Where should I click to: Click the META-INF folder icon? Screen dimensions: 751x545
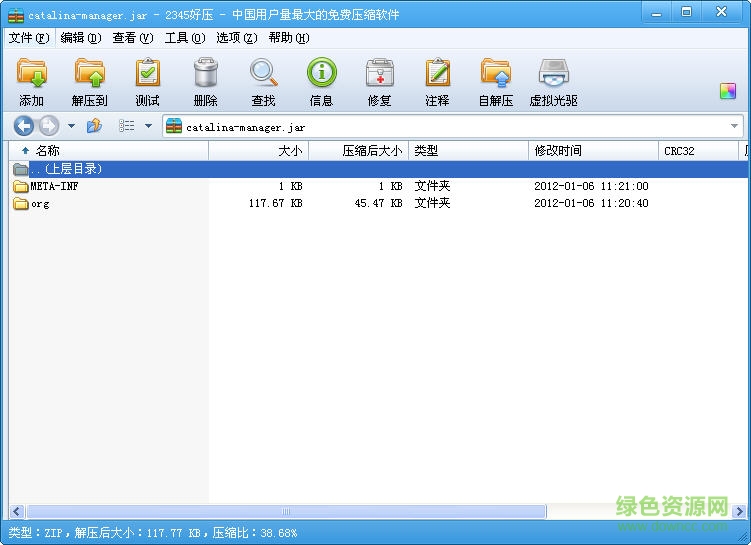point(21,186)
